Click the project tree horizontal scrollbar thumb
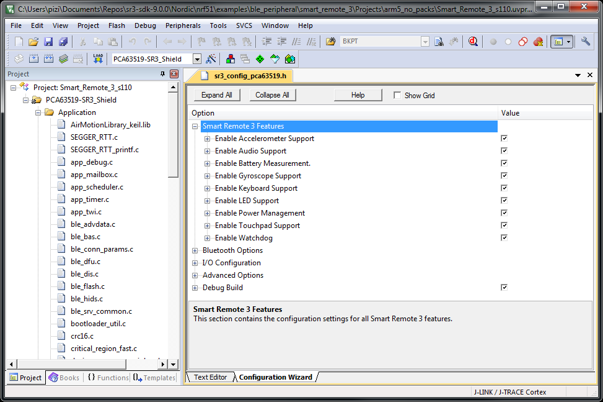Viewport: 603px width, 402px height. point(72,364)
